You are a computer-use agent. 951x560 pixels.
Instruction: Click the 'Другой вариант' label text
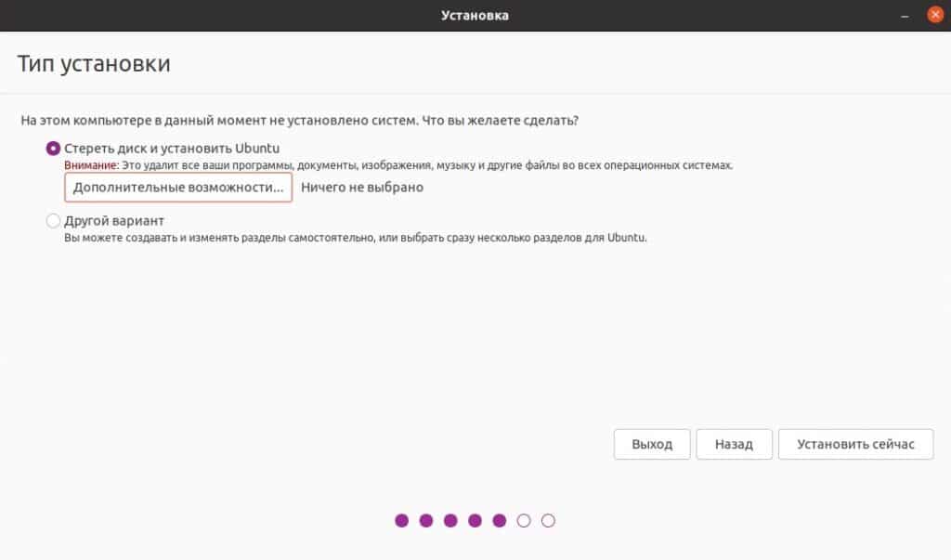114,222
